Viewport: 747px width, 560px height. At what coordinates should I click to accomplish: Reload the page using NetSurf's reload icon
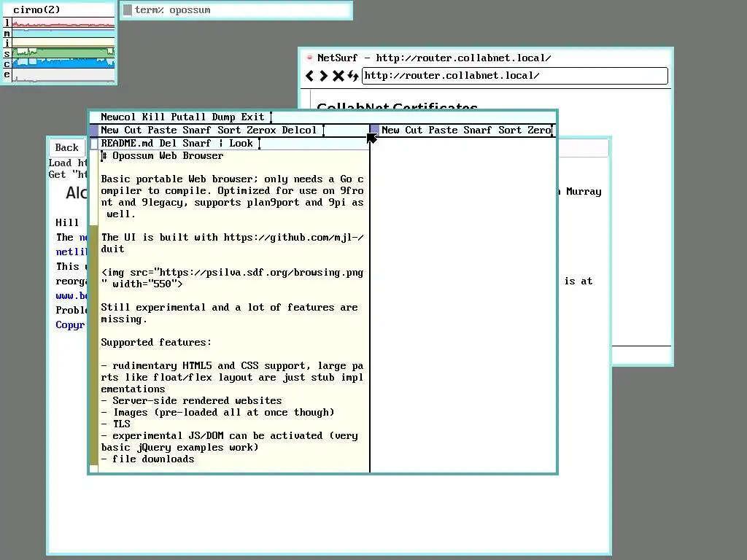[352, 76]
